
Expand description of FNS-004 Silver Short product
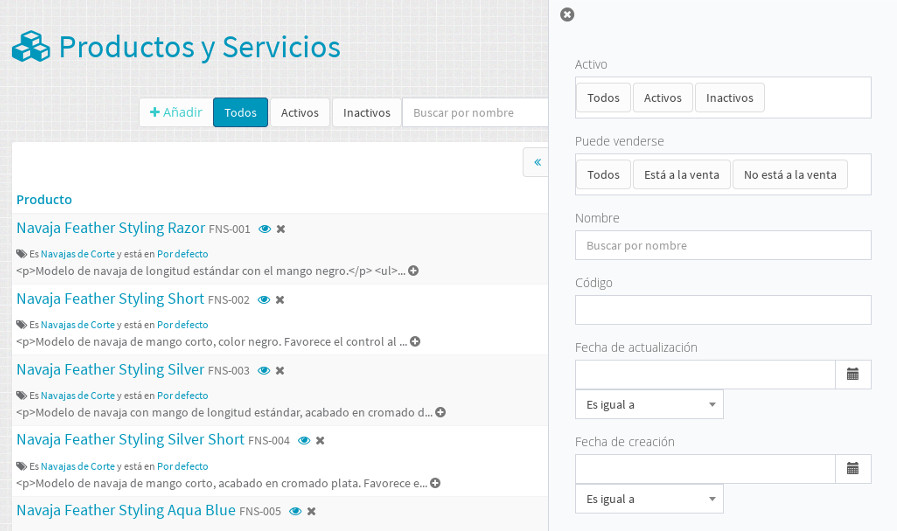(x=435, y=484)
